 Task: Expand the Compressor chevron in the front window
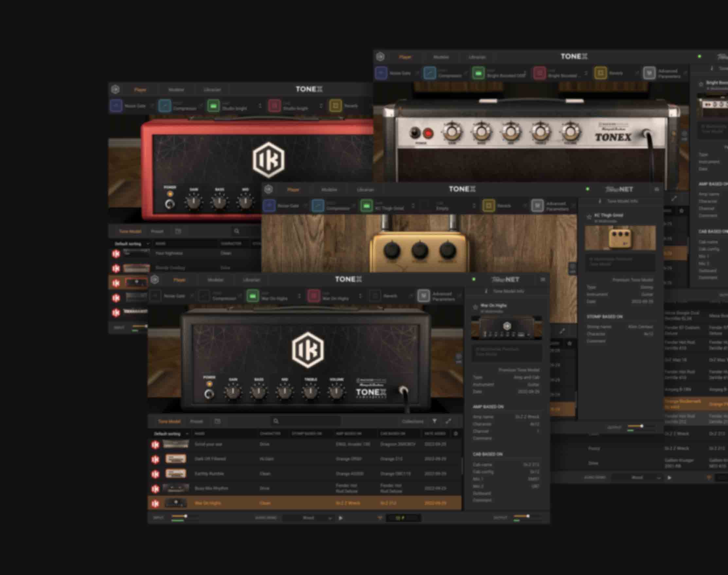[240, 296]
